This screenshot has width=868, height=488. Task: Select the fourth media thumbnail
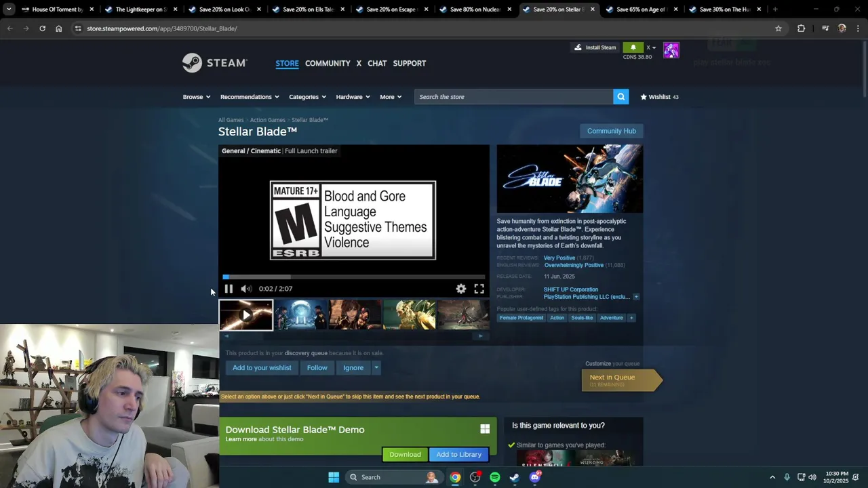tap(409, 315)
